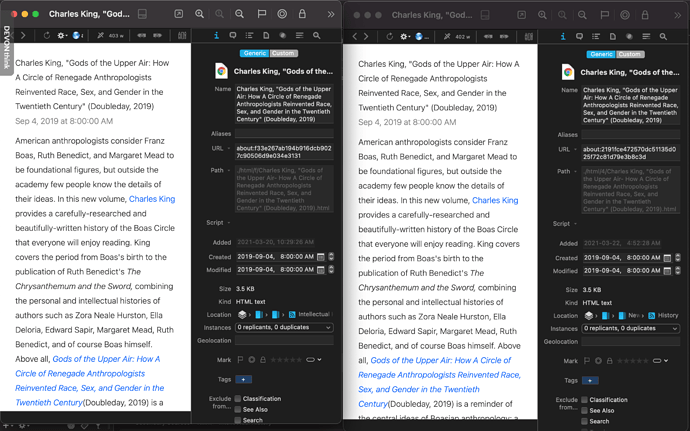Open the Search inspector in left window
Screen dimensions: 690x431
tap(316, 36)
